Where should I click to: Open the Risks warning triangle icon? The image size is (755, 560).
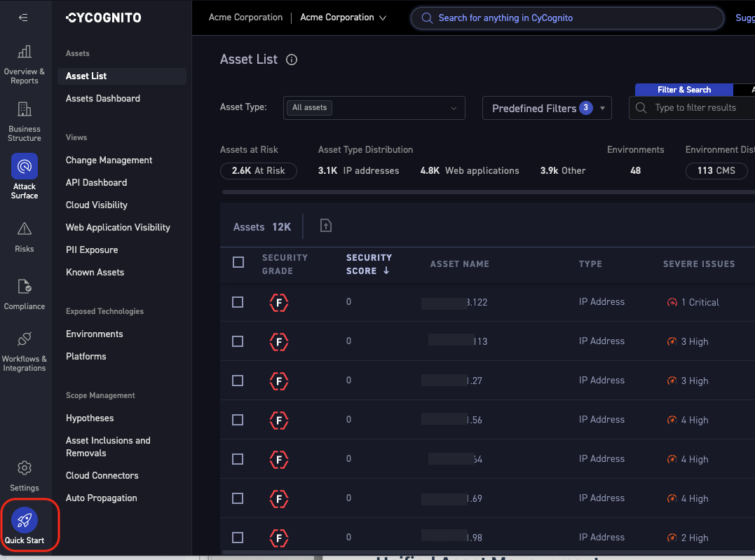click(24, 228)
